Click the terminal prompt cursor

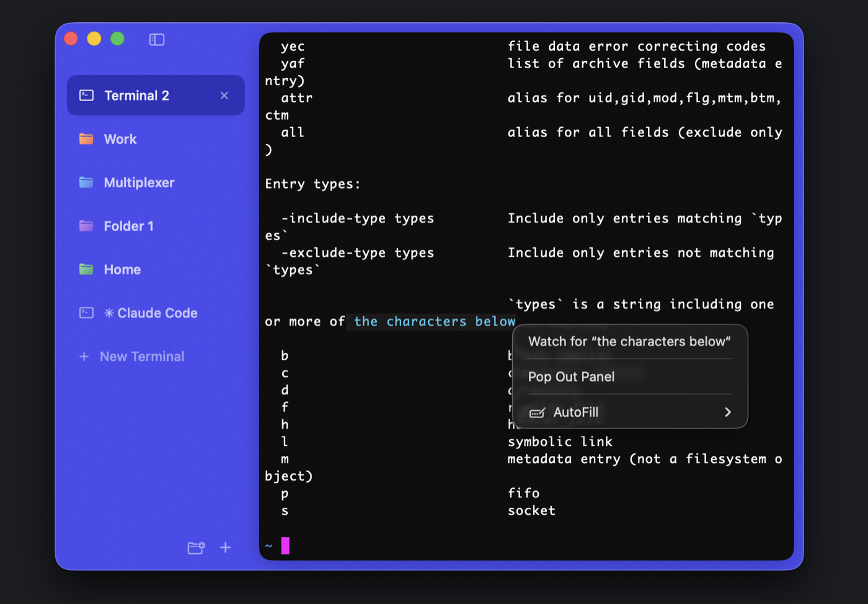coord(285,546)
